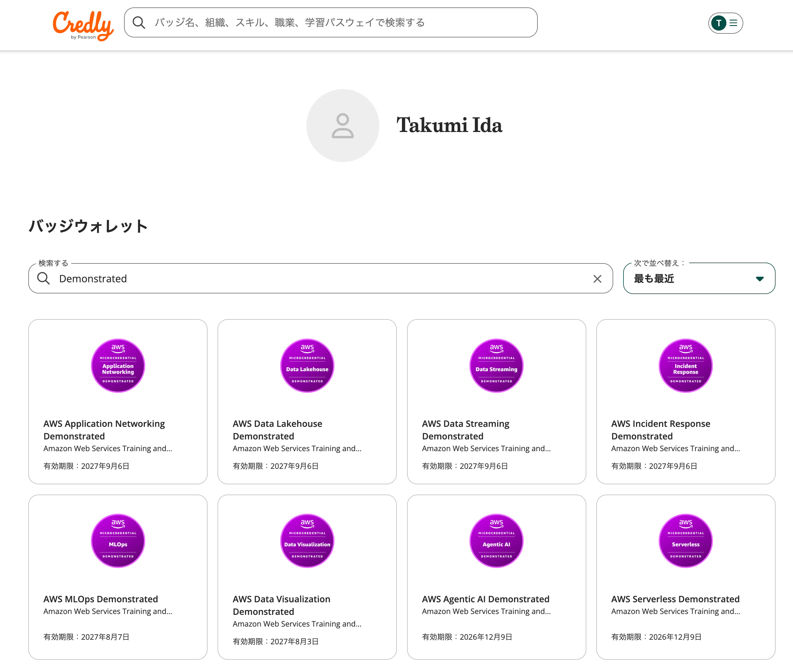This screenshot has height=672, width=793.
Task: Click into the badge wallet search field
Action: point(320,279)
